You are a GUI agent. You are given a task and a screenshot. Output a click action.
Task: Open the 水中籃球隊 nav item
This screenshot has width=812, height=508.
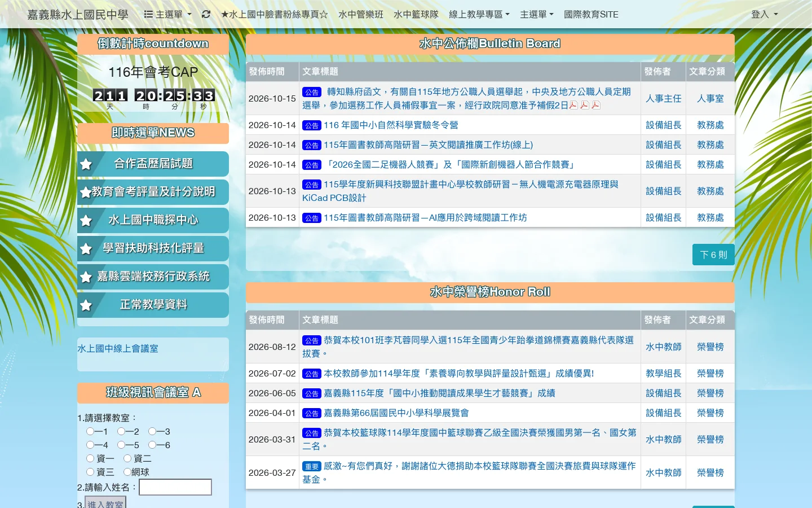416,14
